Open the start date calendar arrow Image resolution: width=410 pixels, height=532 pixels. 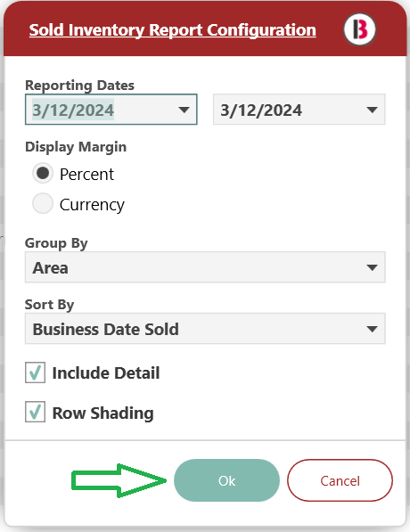tap(184, 110)
